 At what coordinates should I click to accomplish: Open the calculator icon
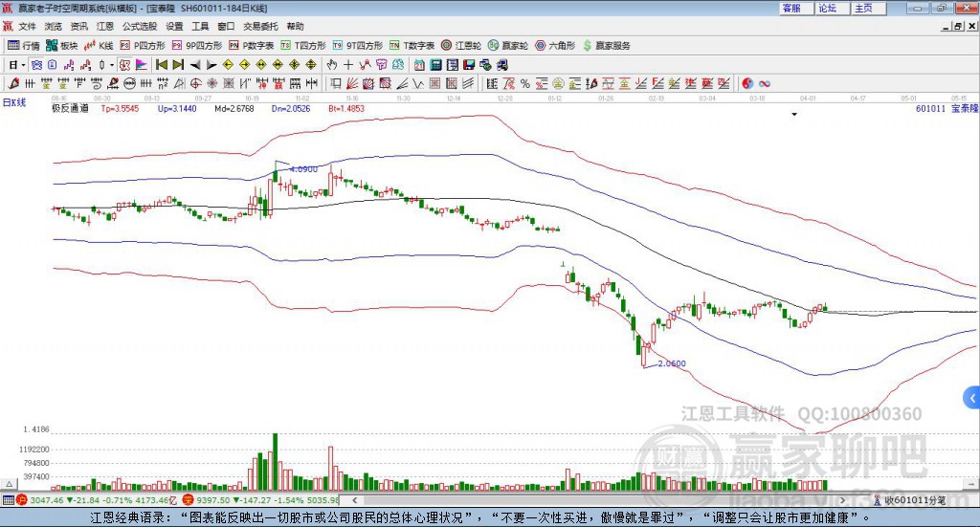435,65
